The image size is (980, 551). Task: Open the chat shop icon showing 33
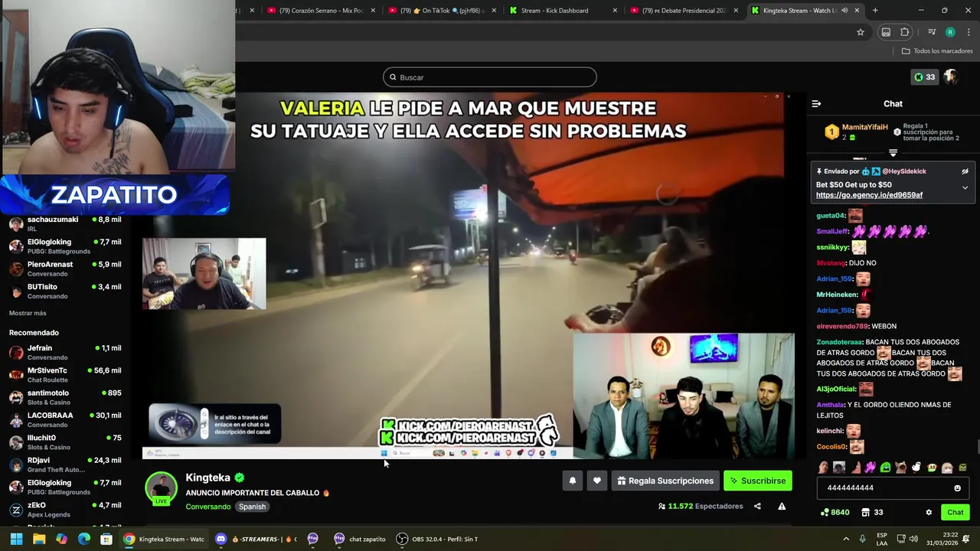(872, 512)
